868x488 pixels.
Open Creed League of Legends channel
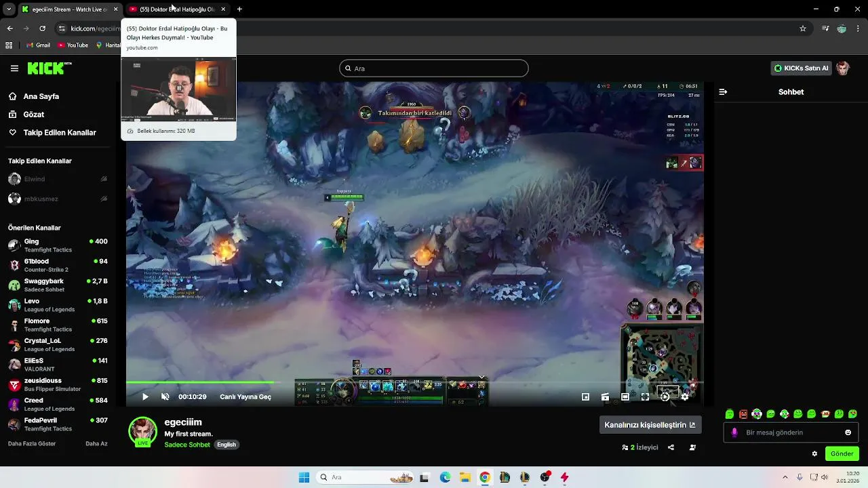coord(58,405)
